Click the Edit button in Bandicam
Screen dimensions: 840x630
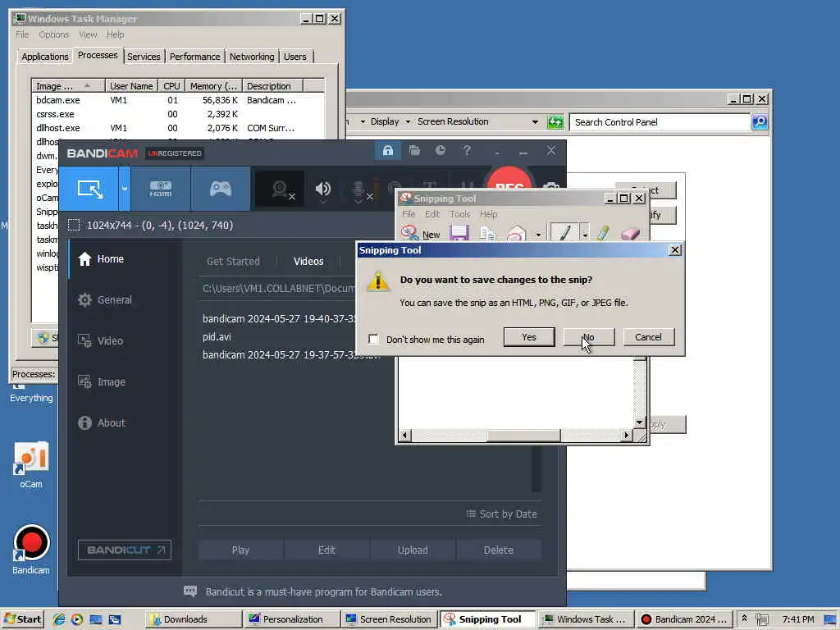(x=326, y=550)
